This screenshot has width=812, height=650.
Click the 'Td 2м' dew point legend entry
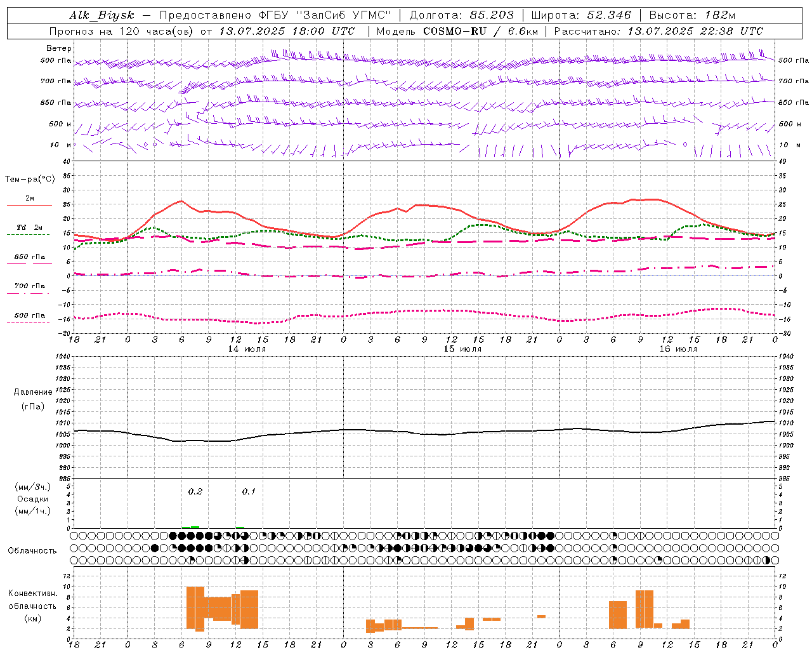point(30,227)
